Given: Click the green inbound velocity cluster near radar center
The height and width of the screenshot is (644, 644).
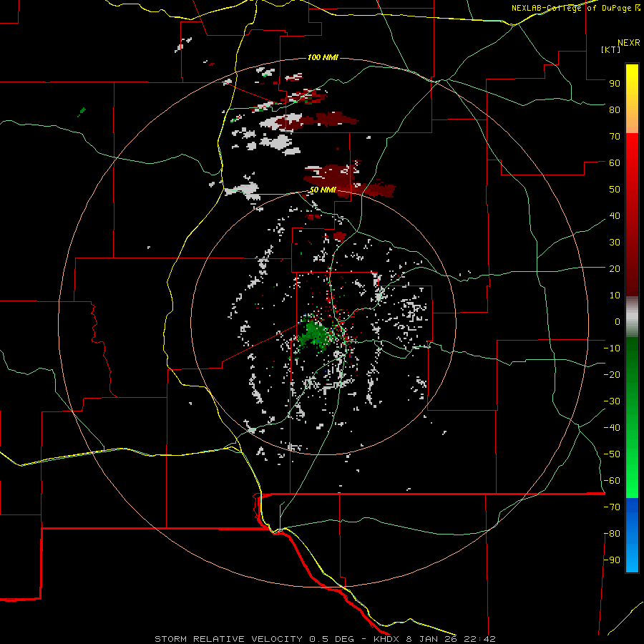Looking at the screenshot, I should [314, 335].
